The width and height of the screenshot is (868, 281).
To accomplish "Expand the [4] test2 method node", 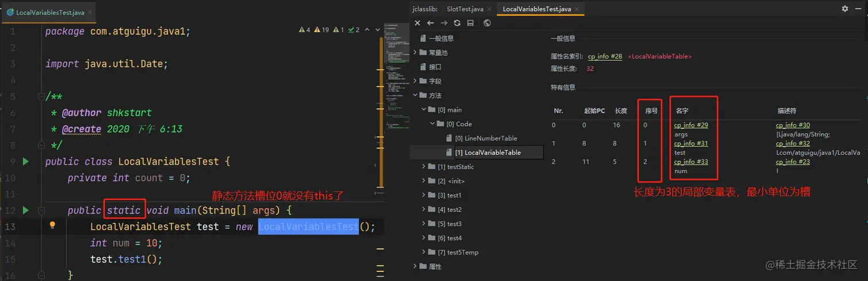I will pos(424,209).
